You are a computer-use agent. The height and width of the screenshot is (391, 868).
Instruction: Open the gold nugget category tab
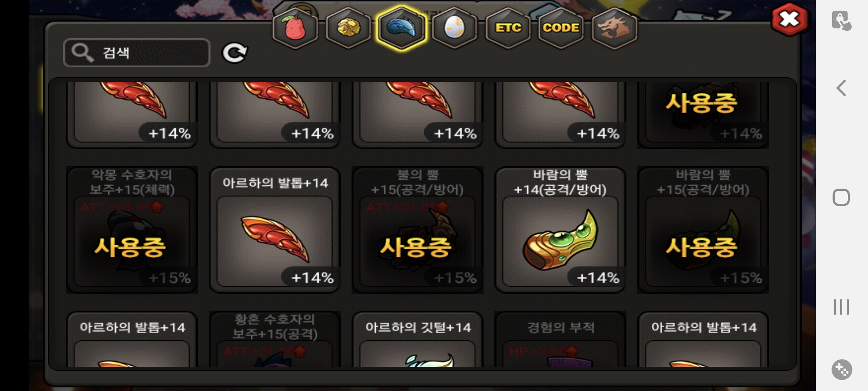[x=348, y=28]
